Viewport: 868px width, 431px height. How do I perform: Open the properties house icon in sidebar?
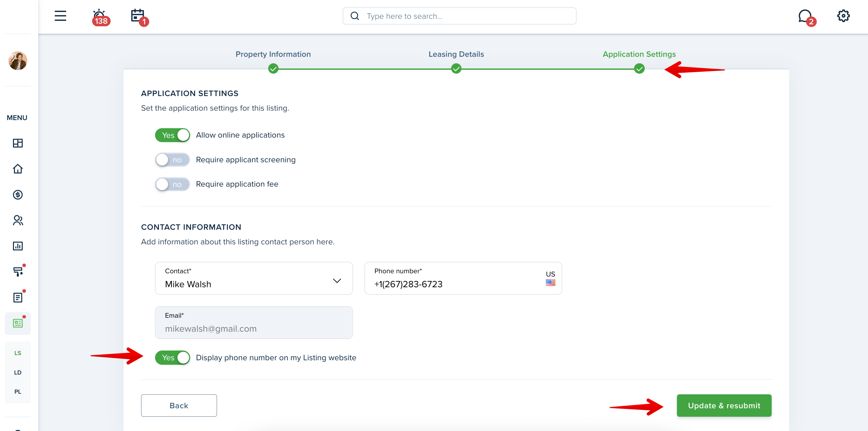pyautogui.click(x=18, y=169)
